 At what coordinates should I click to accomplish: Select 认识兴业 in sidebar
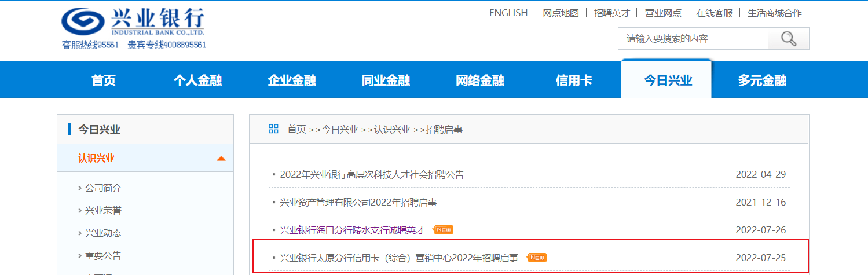(x=97, y=159)
